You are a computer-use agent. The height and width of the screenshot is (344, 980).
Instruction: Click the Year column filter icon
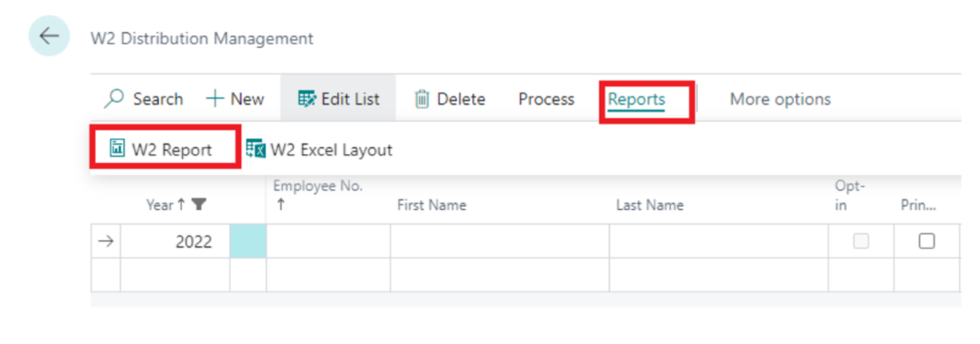[x=199, y=205]
